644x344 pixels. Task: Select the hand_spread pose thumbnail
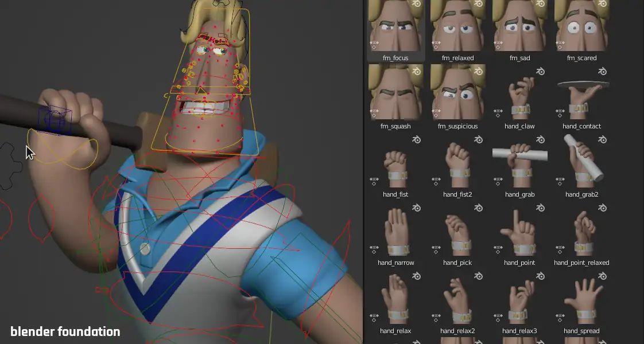(x=581, y=297)
